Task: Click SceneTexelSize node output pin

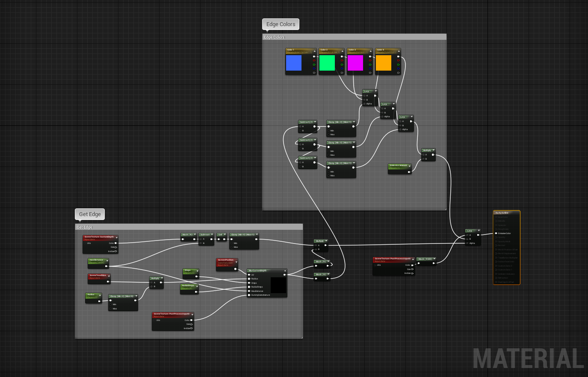Action: (x=108, y=282)
